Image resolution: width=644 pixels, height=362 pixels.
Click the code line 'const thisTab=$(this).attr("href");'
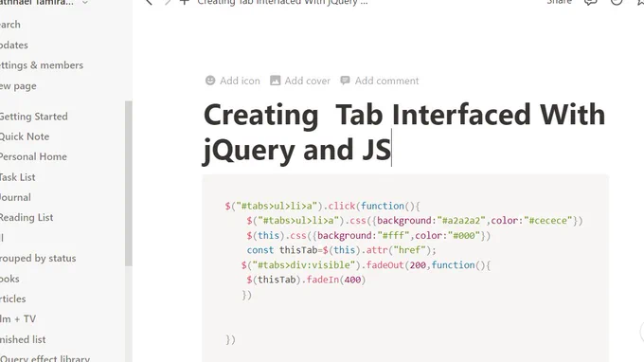click(x=341, y=250)
